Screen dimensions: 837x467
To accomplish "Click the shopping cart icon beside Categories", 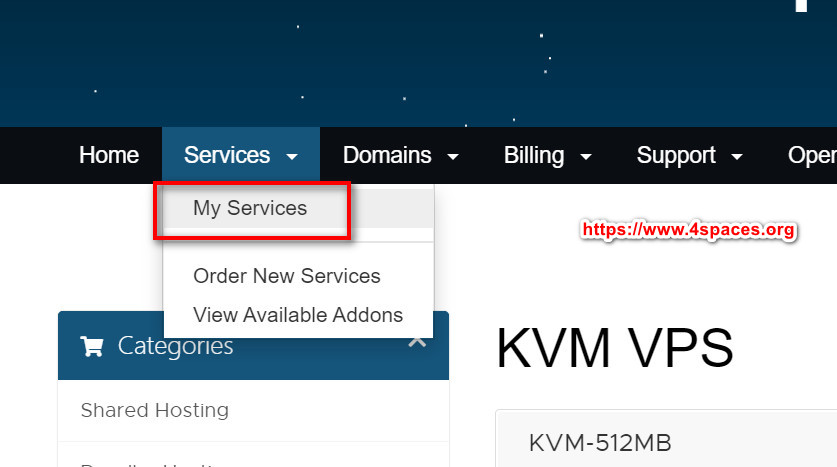I will tap(92, 347).
